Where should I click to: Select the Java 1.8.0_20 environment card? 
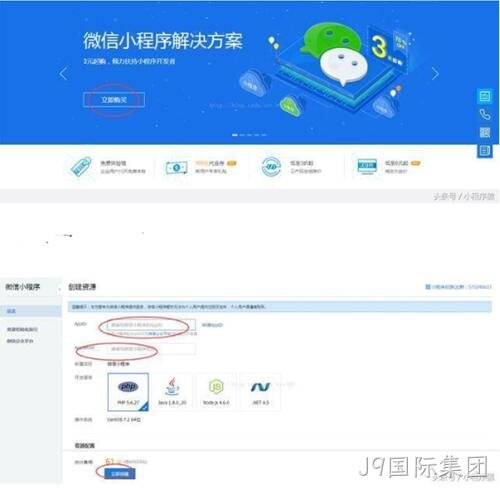point(172,392)
